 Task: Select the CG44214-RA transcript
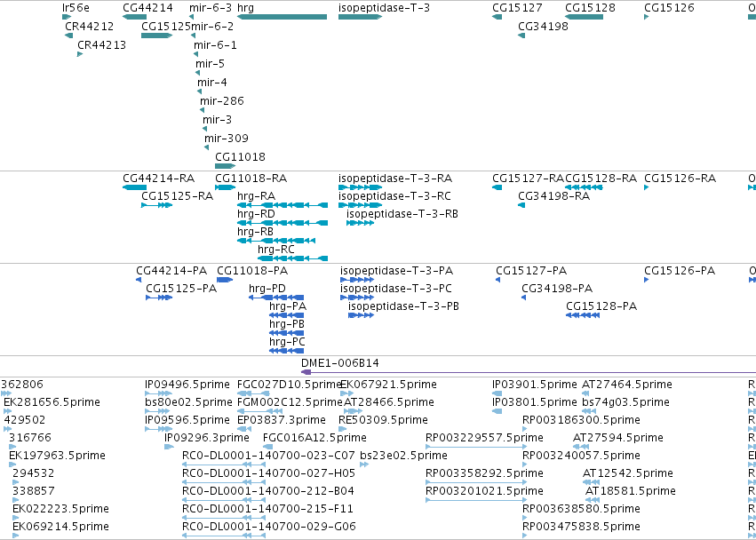pyautogui.click(x=134, y=187)
